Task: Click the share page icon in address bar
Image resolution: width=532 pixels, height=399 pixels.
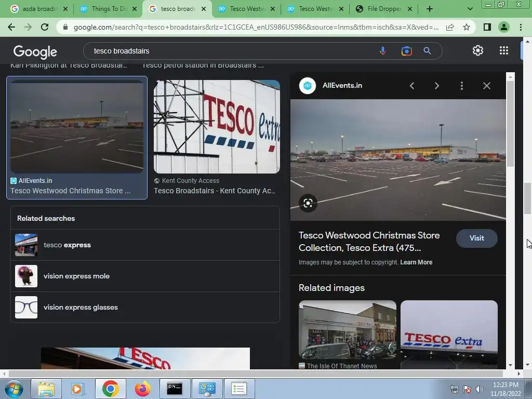Action: click(x=450, y=27)
